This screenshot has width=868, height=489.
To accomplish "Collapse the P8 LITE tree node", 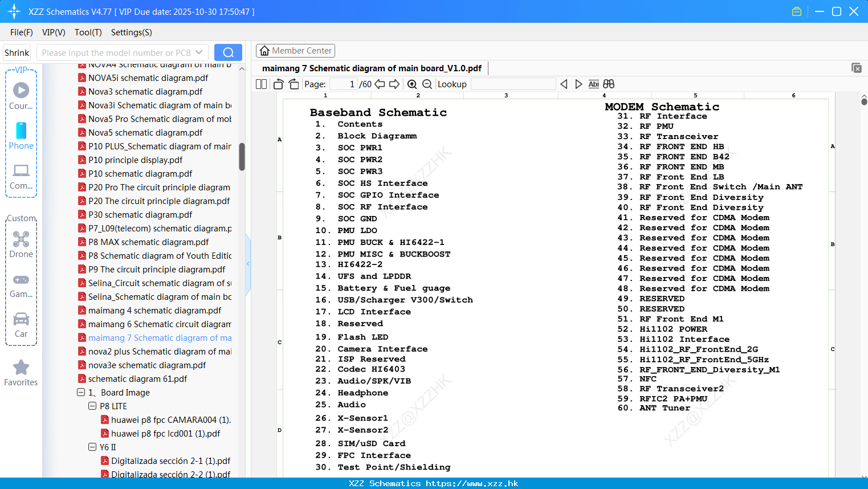I will point(92,406).
